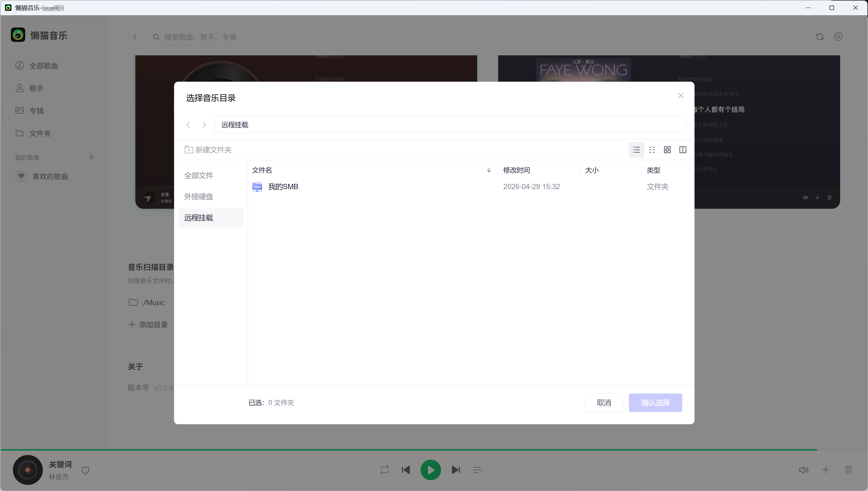The image size is (868, 491).
Task: Click the 分生 song thumbnail on the left card
Action: click(149, 197)
